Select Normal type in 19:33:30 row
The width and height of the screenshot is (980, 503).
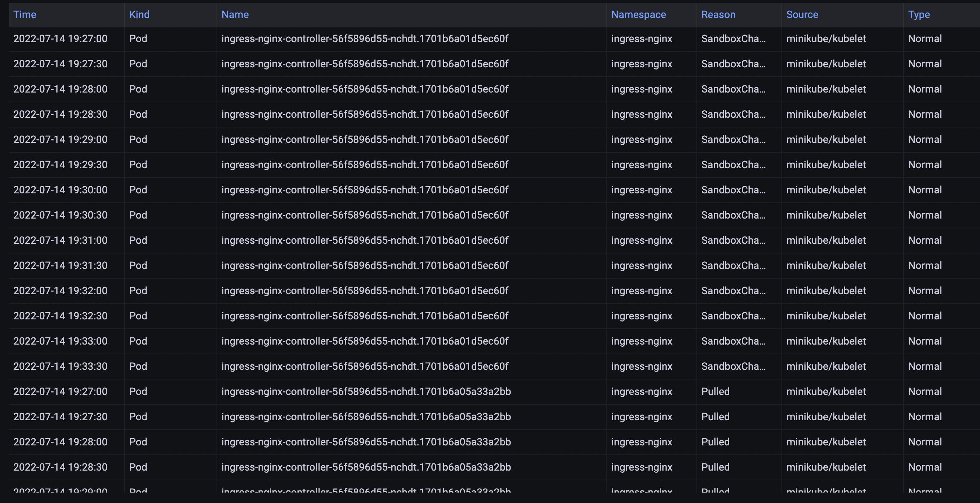click(925, 366)
